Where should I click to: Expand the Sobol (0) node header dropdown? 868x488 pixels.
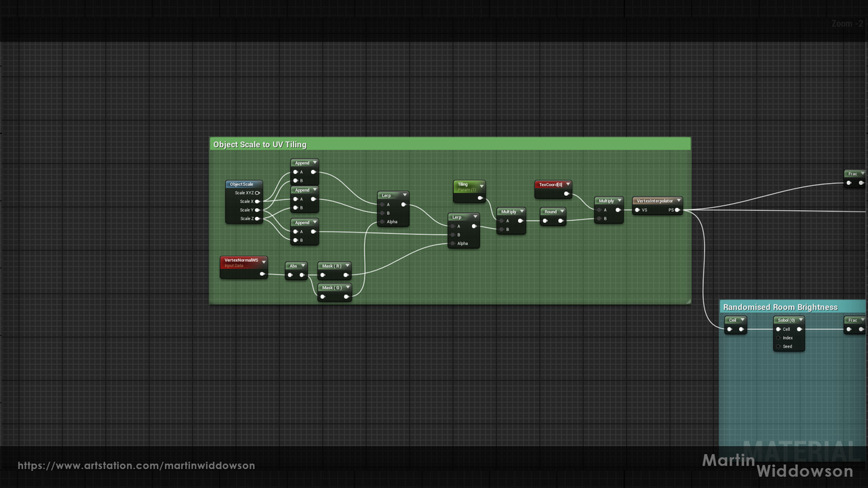800,319
